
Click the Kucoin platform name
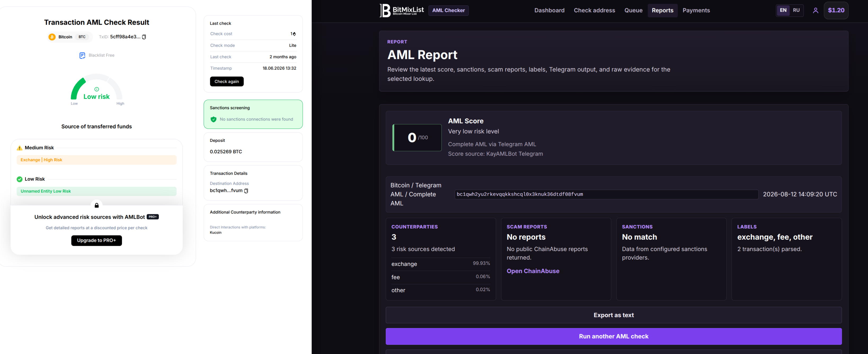pos(216,233)
